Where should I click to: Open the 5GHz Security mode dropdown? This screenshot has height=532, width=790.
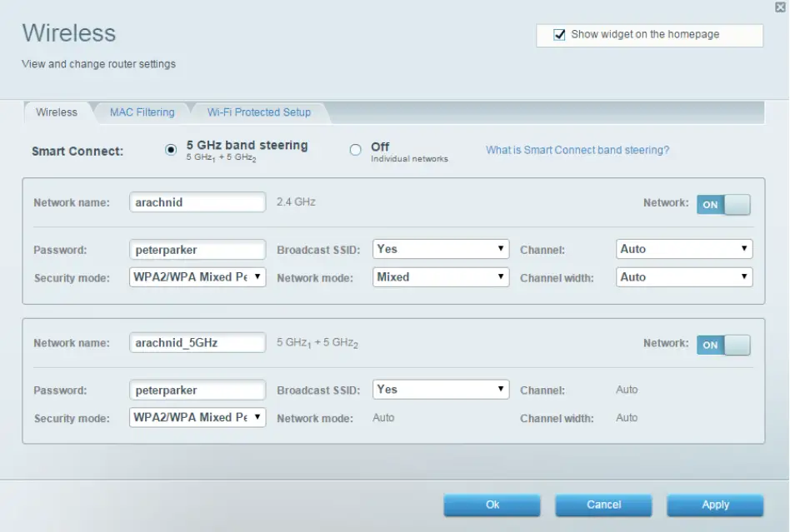(197, 417)
